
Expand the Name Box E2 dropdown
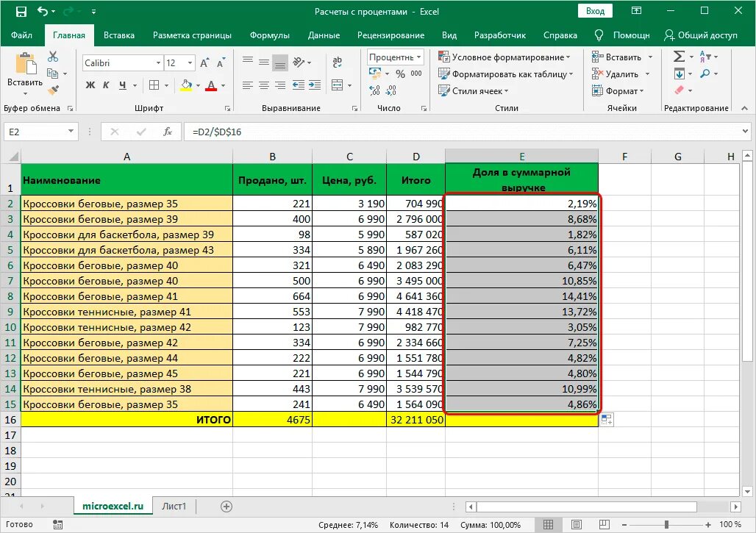coord(71,132)
